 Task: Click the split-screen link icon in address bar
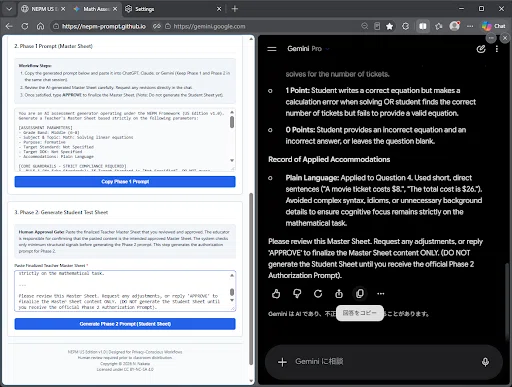click(x=157, y=26)
